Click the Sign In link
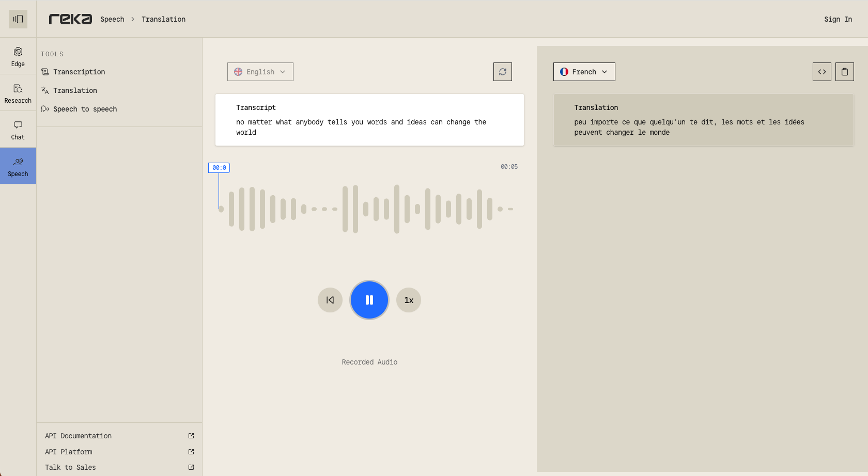 pos(838,19)
